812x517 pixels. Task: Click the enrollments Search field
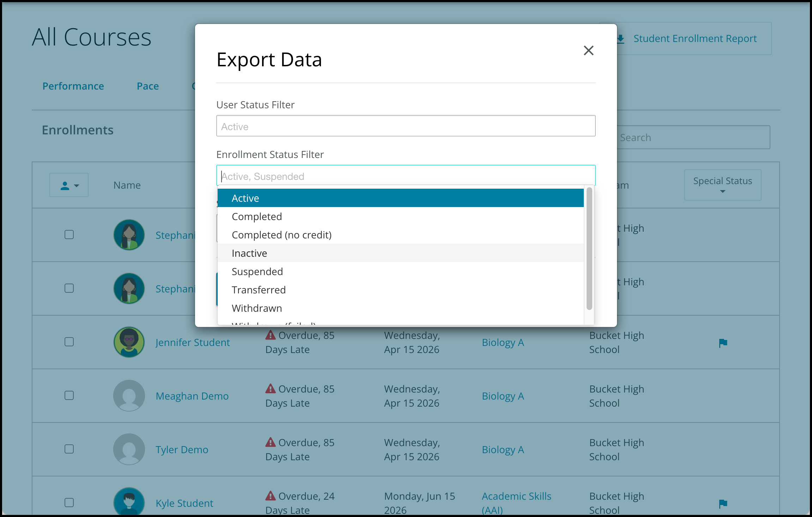(x=693, y=137)
